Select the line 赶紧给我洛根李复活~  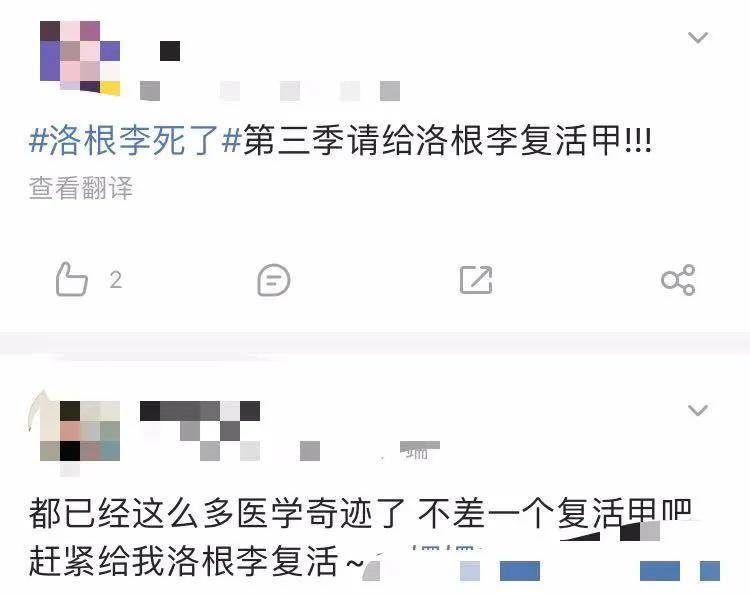tap(196, 561)
